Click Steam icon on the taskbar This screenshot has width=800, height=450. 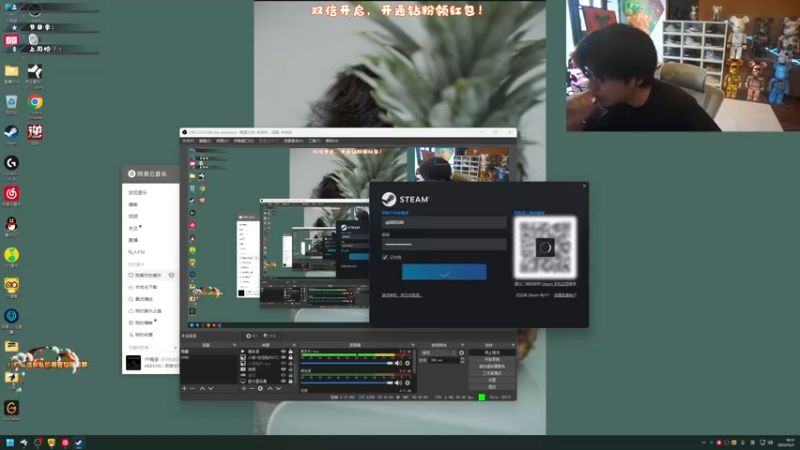(79, 442)
